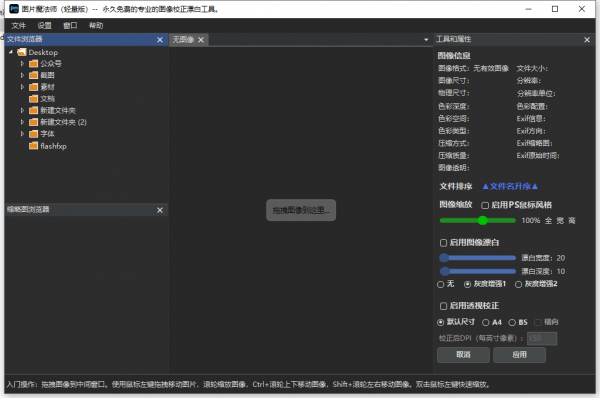The height and width of the screenshot is (398, 600).
Task: Collapse the Desktop tree node
Action: coord(11,52)
